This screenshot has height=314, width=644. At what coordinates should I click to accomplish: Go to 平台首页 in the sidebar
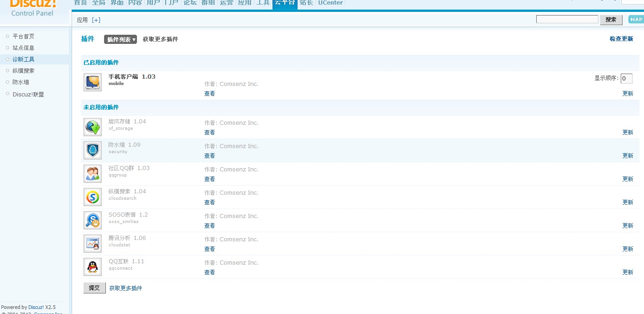click(23, 37)
